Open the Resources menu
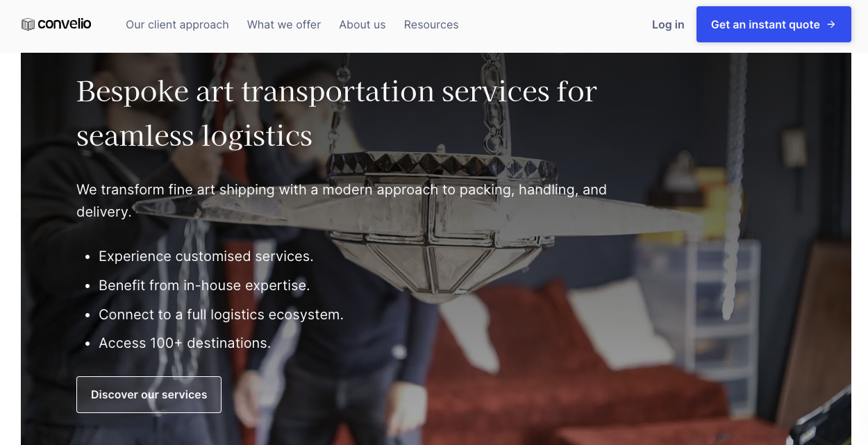This screenshot has width=868, height=445. pos(431,24)
